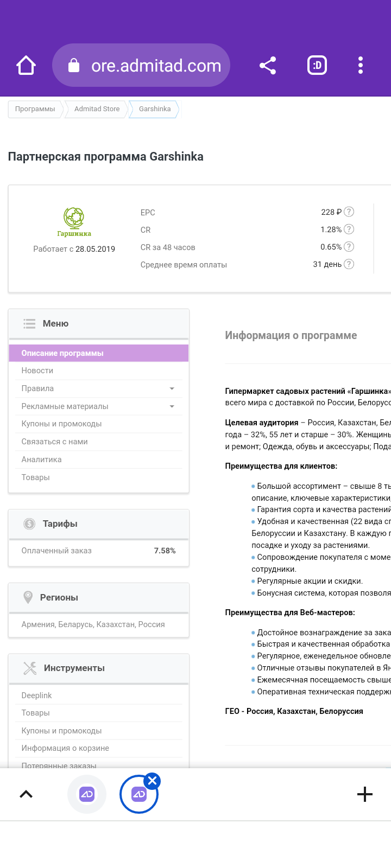Click the date 28.05.2019

(95, 249)
